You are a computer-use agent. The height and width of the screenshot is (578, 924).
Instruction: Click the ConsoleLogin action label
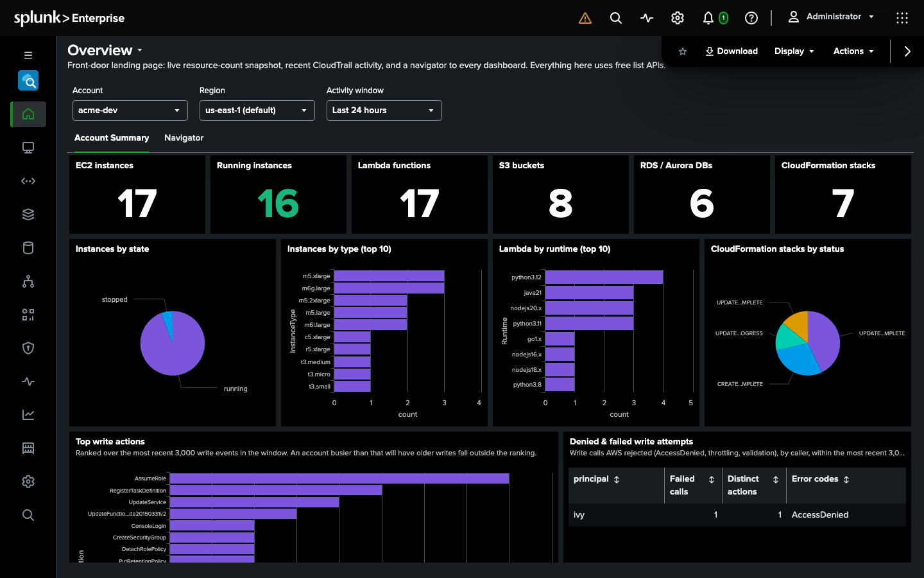pos(148,526)
